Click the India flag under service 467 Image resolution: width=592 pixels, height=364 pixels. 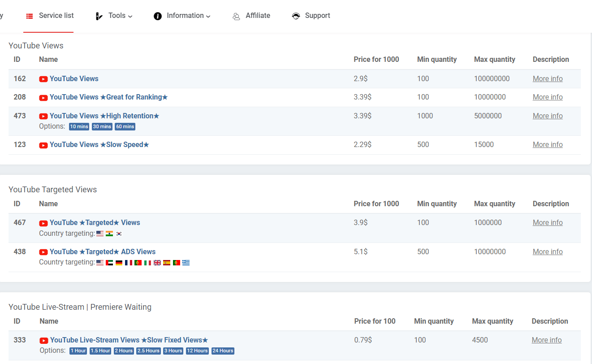(109, 234)
